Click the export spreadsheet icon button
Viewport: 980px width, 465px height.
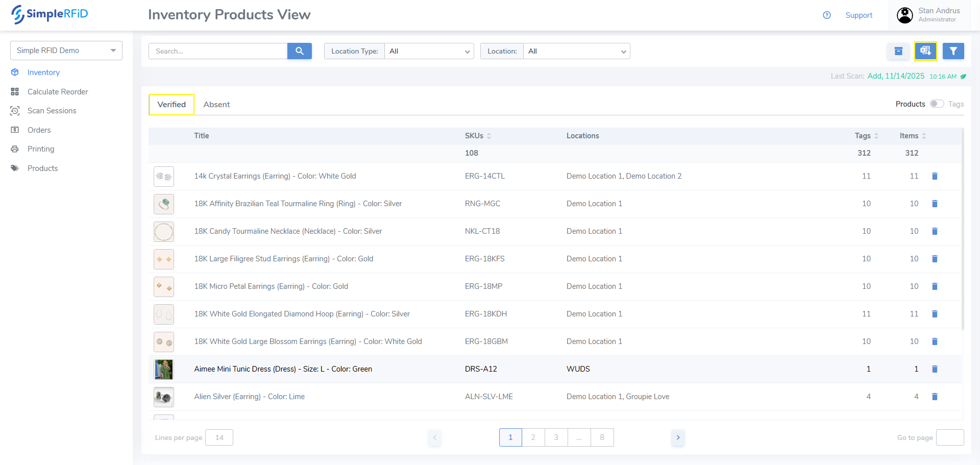click(x=925, y=51)
